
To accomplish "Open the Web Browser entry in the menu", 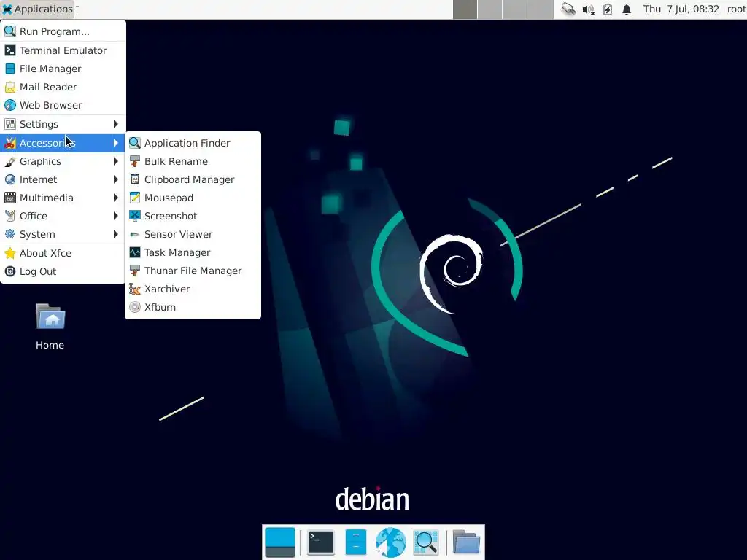I will 63,105.
